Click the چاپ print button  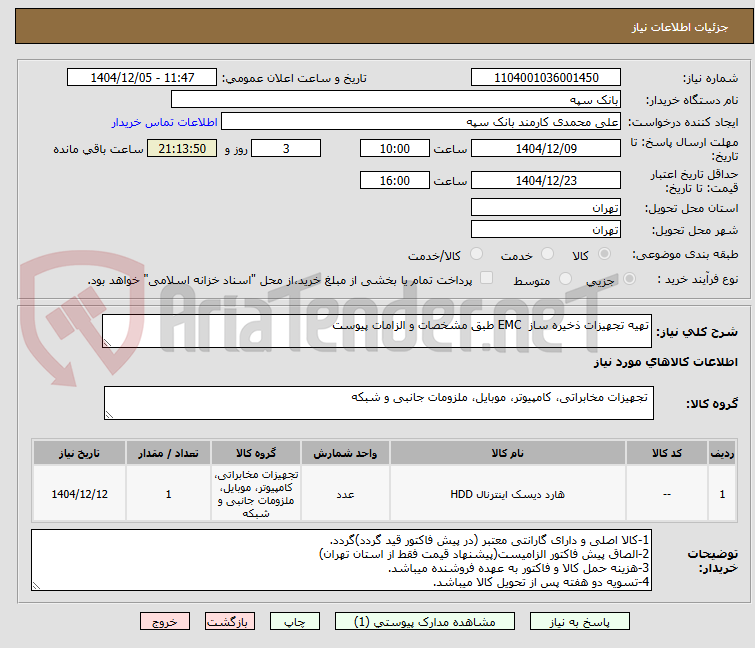pos(295,622)
